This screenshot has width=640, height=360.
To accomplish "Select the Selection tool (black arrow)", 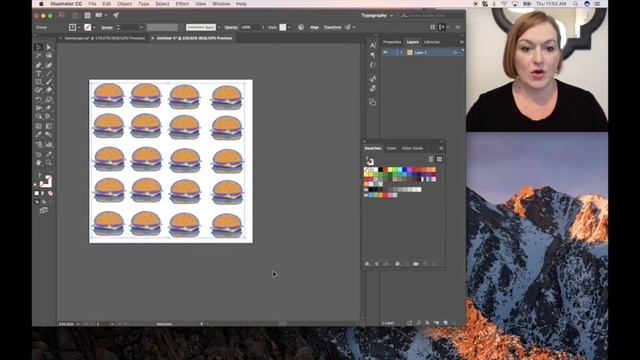I will click(39, 47).
